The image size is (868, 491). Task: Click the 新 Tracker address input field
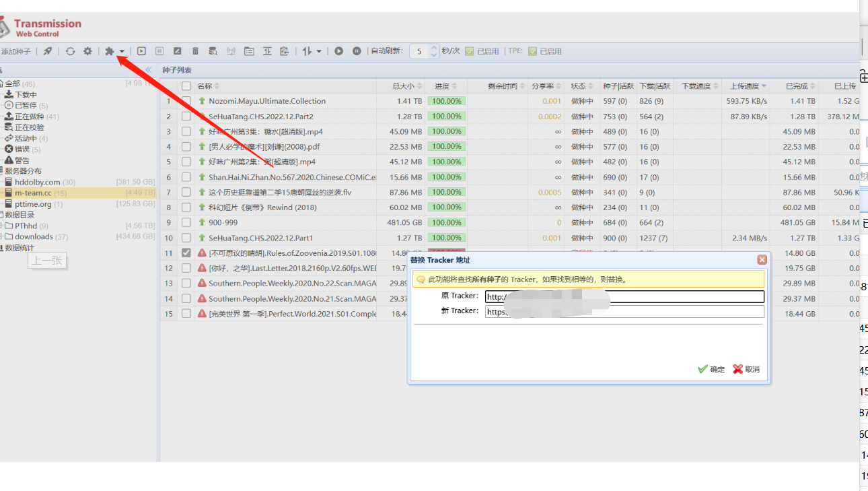click(624, 311)
